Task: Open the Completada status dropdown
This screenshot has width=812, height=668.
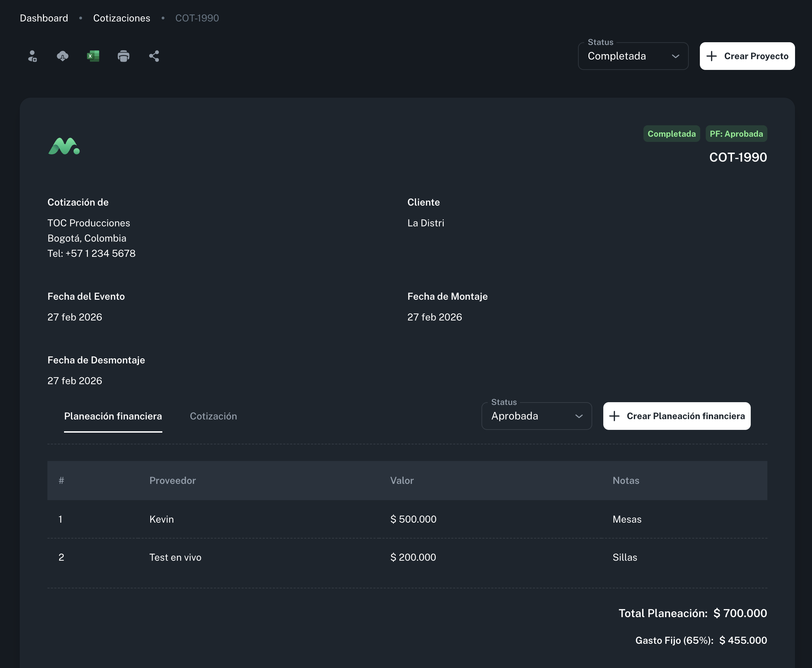Action: pyautogui.click(x=633, y=56)
